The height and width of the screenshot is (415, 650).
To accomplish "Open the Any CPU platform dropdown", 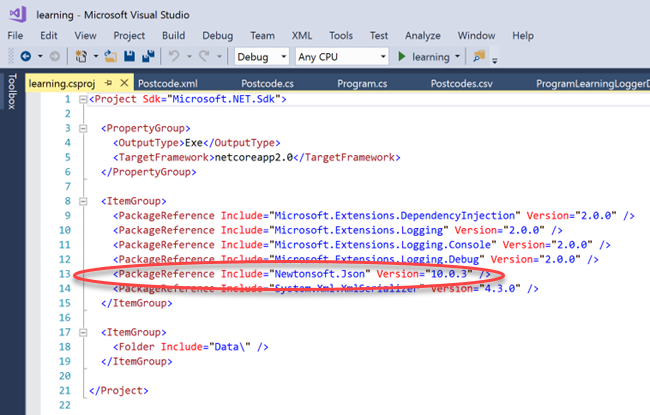I will (342, 56).
